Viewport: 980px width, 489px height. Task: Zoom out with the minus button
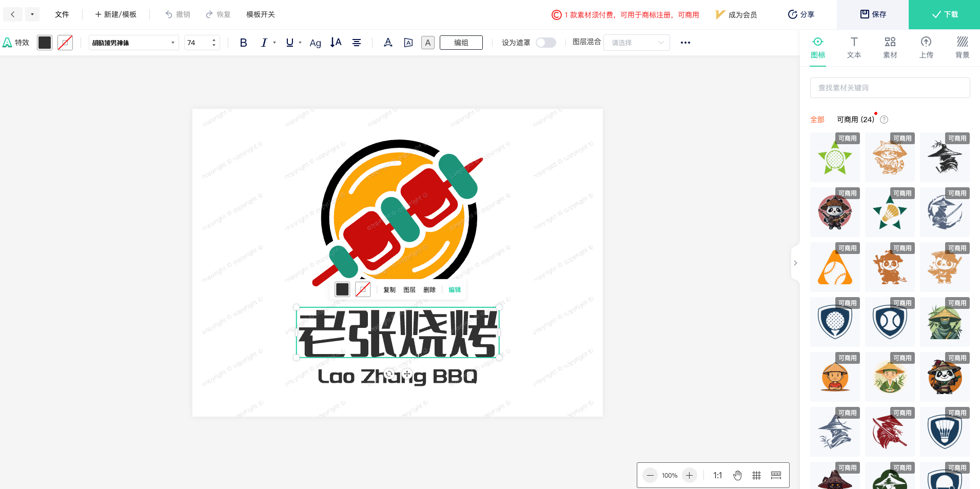[x=650, y=475]
